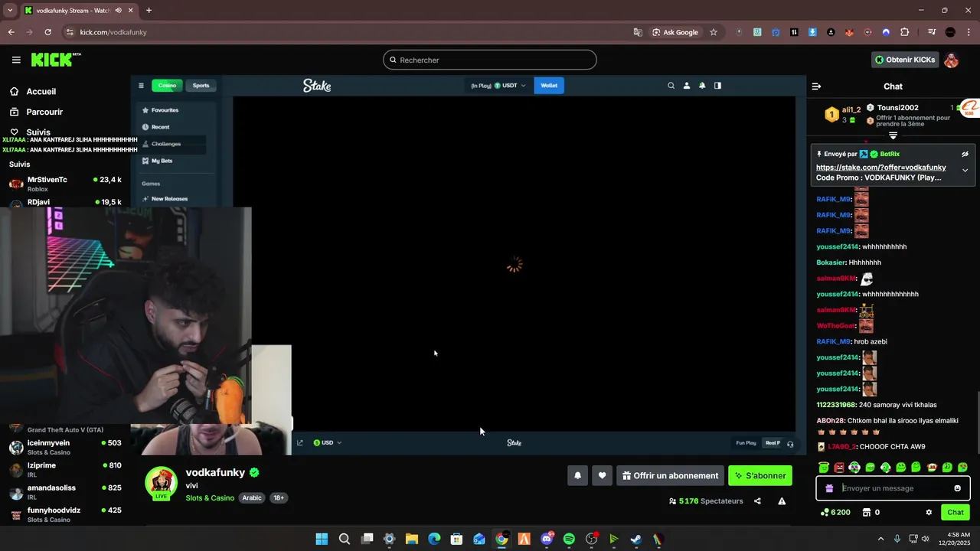Screen dimensions: 980x551
Task: Open the gift icon in the message box
Action: [x=829, y=488]
